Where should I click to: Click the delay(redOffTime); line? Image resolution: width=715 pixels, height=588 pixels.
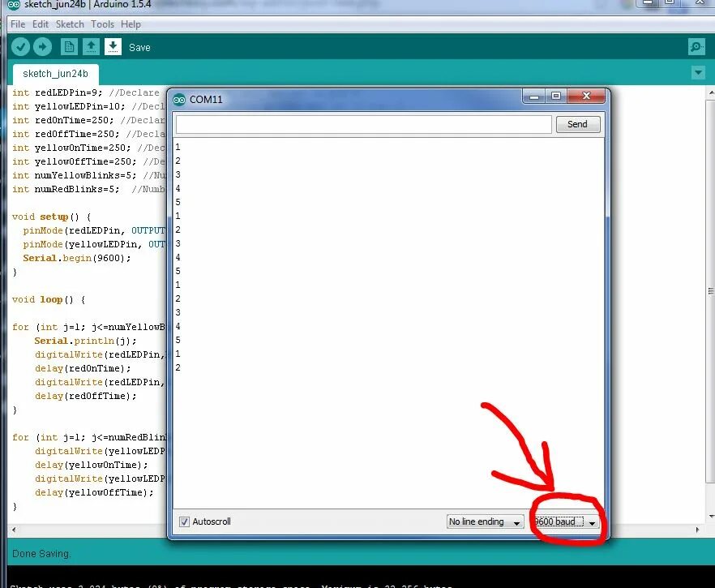tap(85, 396)
